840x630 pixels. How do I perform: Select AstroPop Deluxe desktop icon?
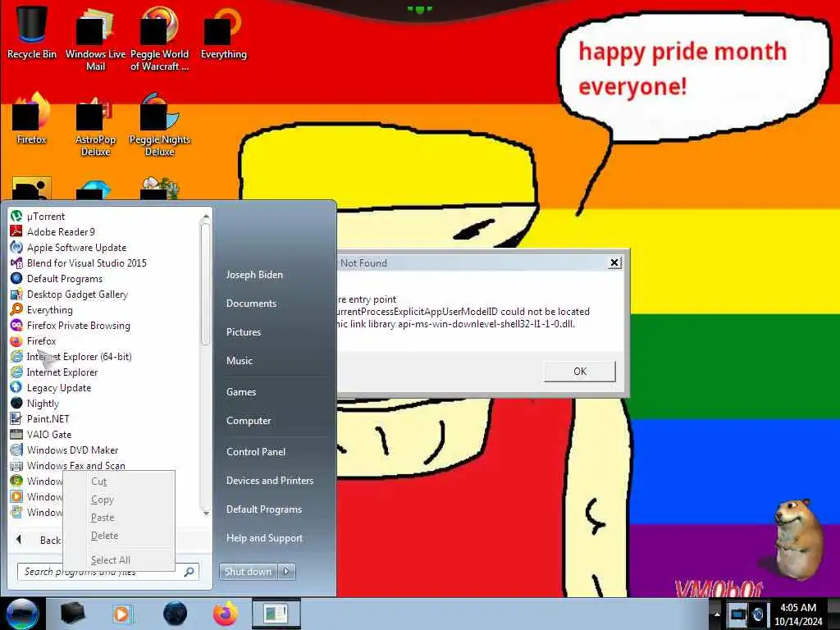pyautogui.click(x=95, y=125)
